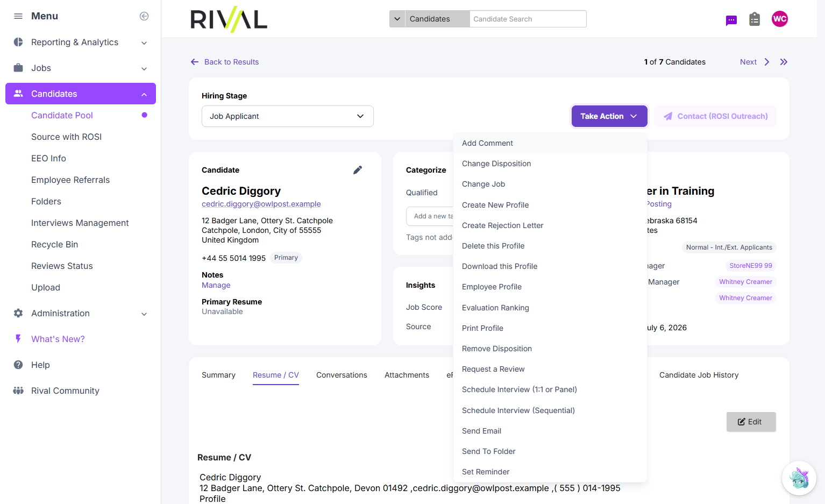The width and height of the screenshot is (825, 504).
Task: Open Interviews Management in the sidebar
Action: (80, 223)
